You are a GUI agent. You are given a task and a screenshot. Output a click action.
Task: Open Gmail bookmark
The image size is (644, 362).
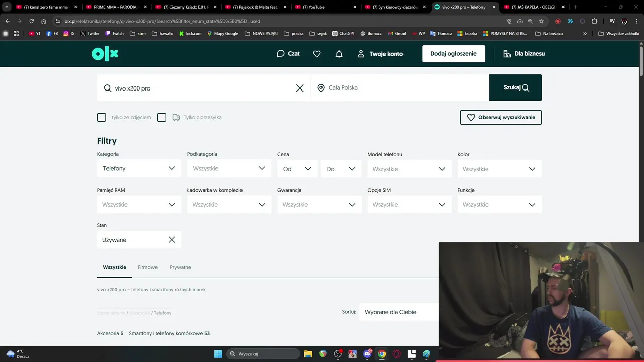pos(396,33)
